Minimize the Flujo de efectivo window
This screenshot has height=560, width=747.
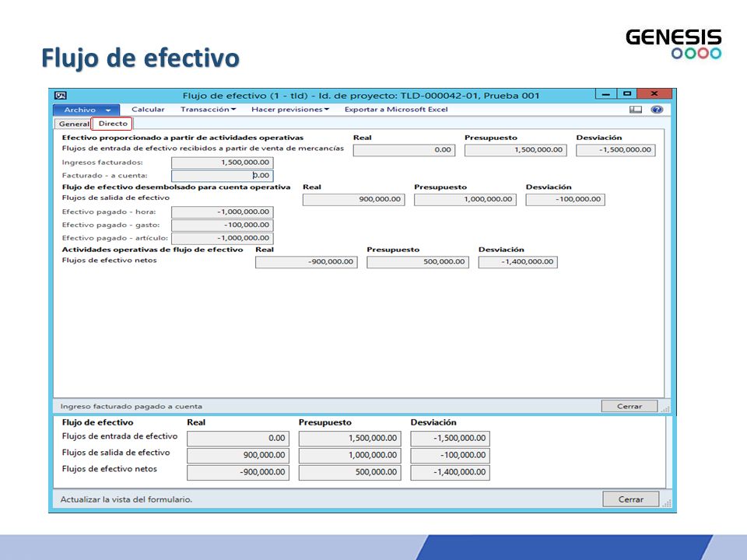(x=605, y=94)
